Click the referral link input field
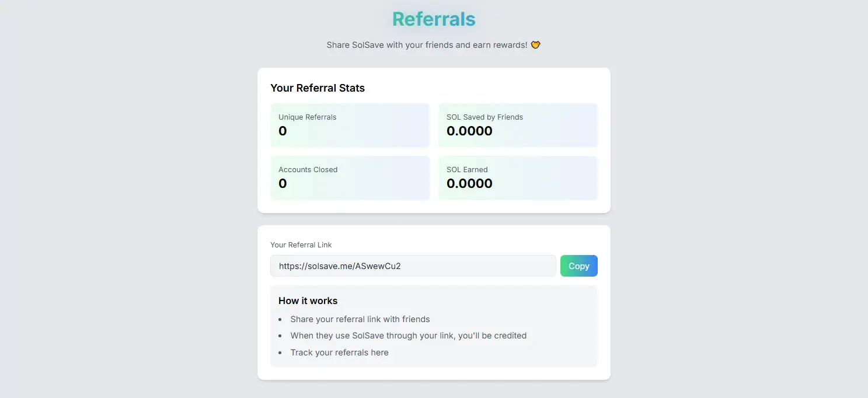 (413, 266)
